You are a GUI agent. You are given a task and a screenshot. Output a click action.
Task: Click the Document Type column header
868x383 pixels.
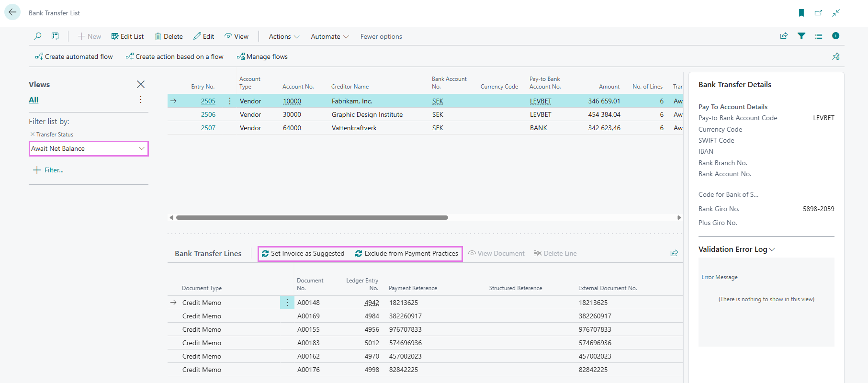coord(202,288)
